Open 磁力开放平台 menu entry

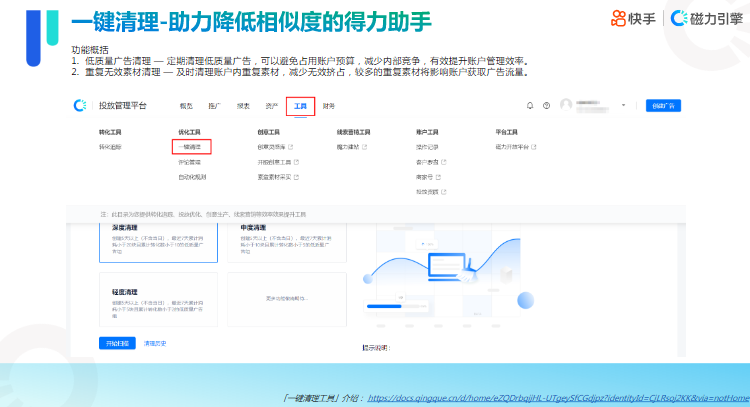click(512, 147)
